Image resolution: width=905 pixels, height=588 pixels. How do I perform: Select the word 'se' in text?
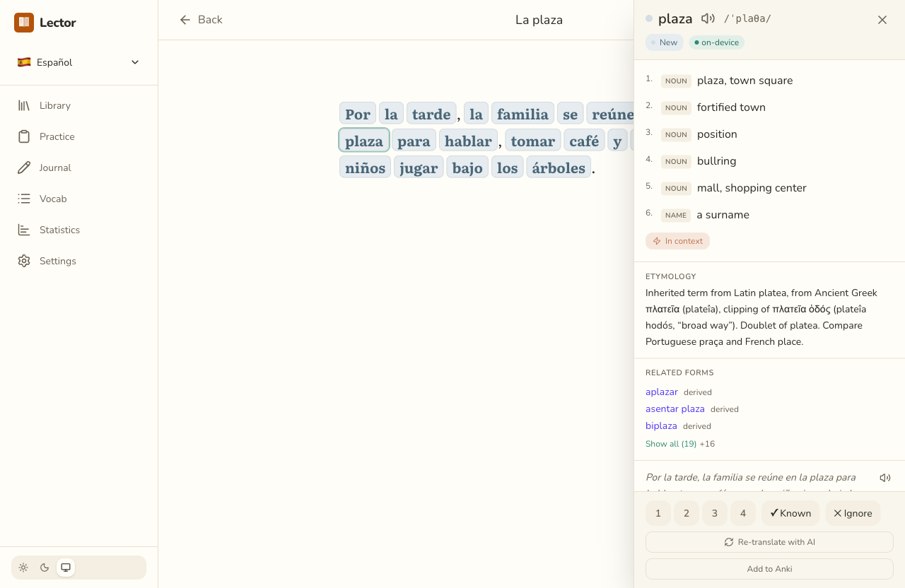coord(571,114)
